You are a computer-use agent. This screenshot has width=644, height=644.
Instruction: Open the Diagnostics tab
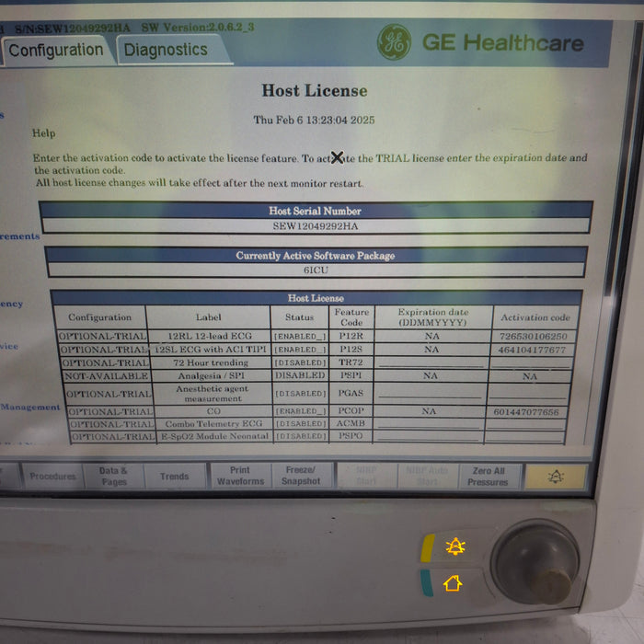pos(166,50)
